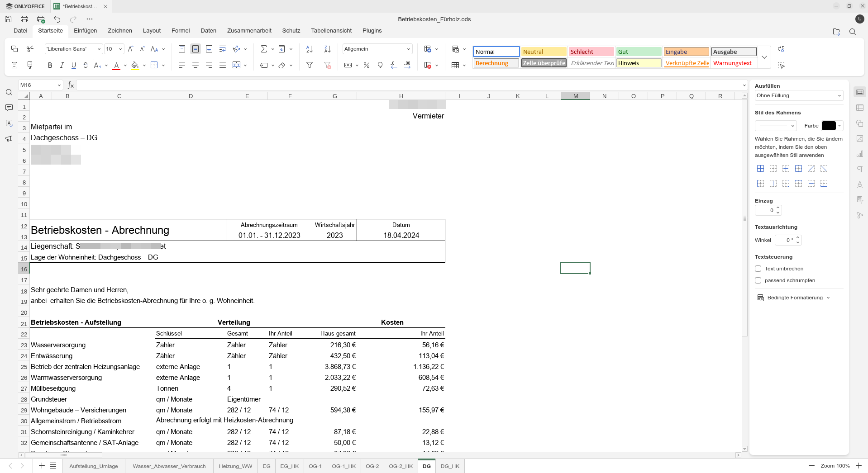This screenshot has width=868, height=473.
Task: Click the Copy icon
Action: pos(14,49)
